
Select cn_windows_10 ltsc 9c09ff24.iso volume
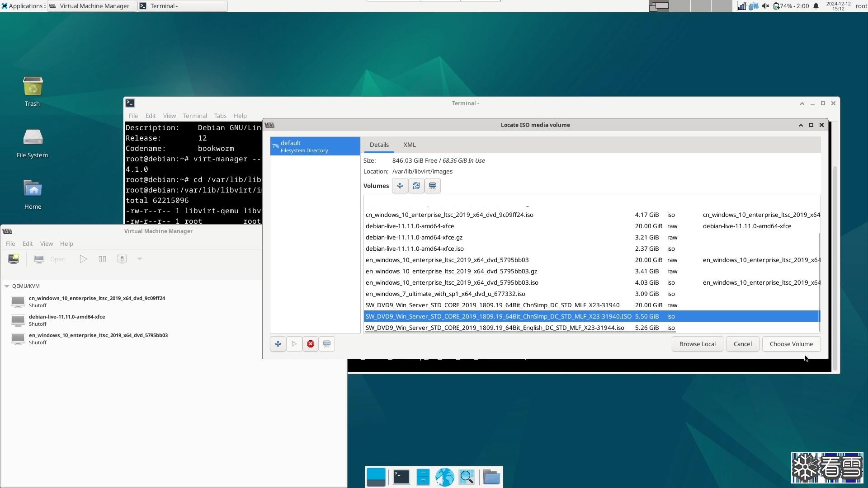click(x=591, y=215)
